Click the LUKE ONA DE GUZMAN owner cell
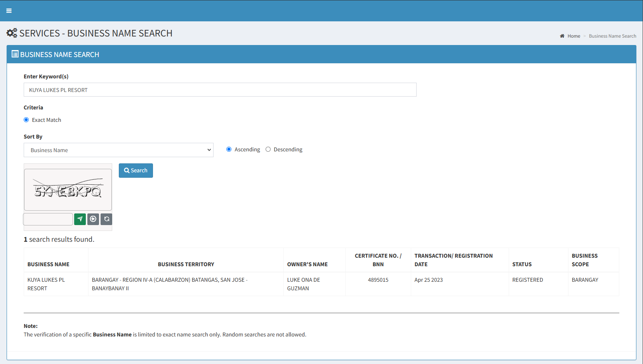643x364 pixels. click(304, 284)
